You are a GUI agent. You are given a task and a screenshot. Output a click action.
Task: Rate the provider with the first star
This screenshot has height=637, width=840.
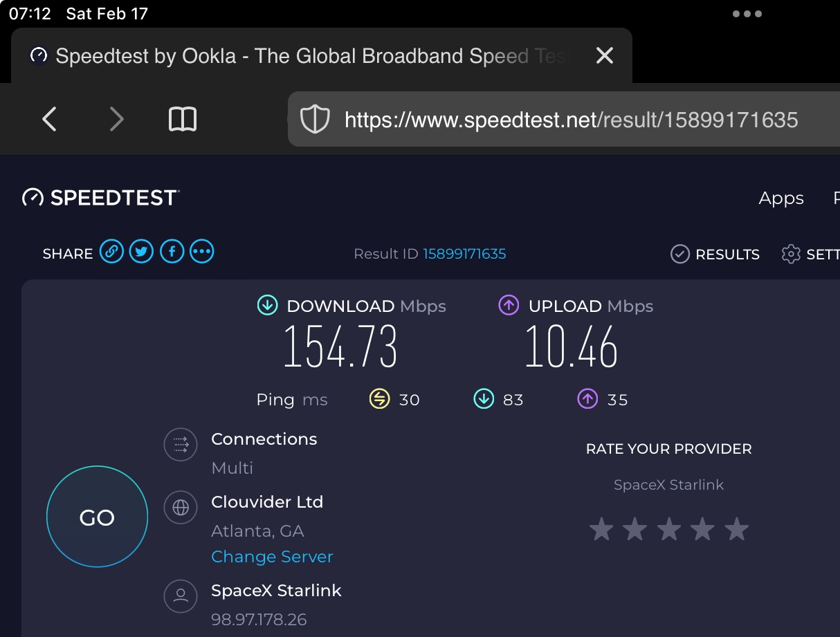click(x=601, y=530)
